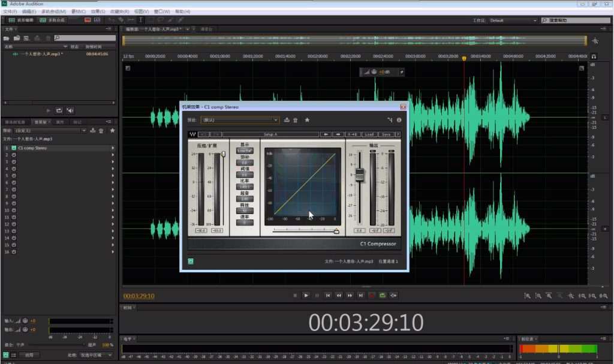Image resolution: width=614 pixels, height=364 pixels.
Task: Toggle effect power button in C1 comp dialog
Action: coord(191,261)
